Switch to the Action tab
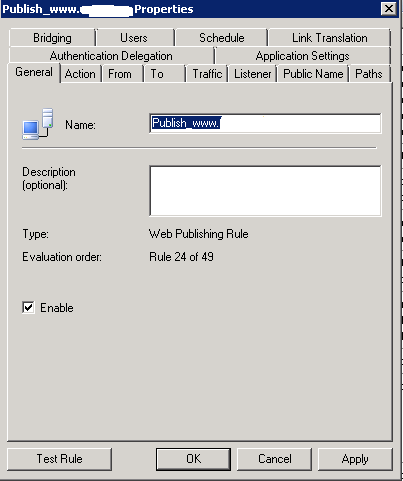Screen dimensions: 403x481 tap(80, 74)
